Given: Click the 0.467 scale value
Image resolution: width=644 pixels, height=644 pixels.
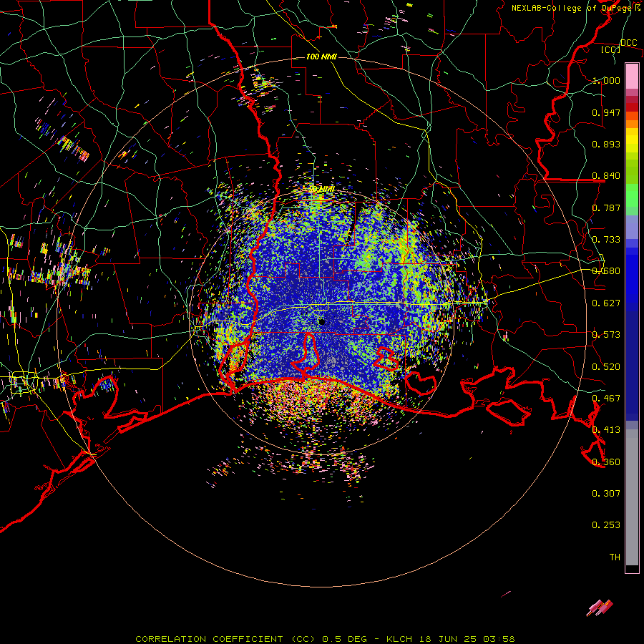Looking at the screenshot, I should coord(606,399).
